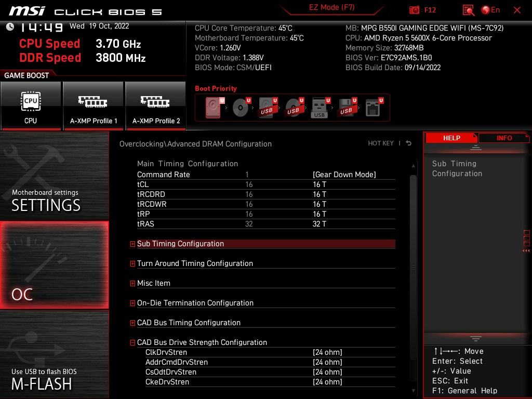Click the DDR Speed label
Viewport: 532px width, 399px height.
point(50,58)
